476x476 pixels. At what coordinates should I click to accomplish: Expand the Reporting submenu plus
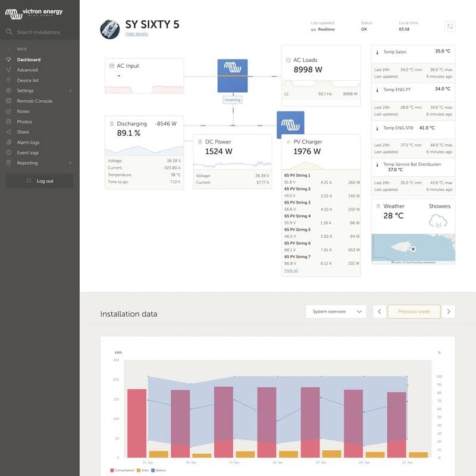click(70, 163)
